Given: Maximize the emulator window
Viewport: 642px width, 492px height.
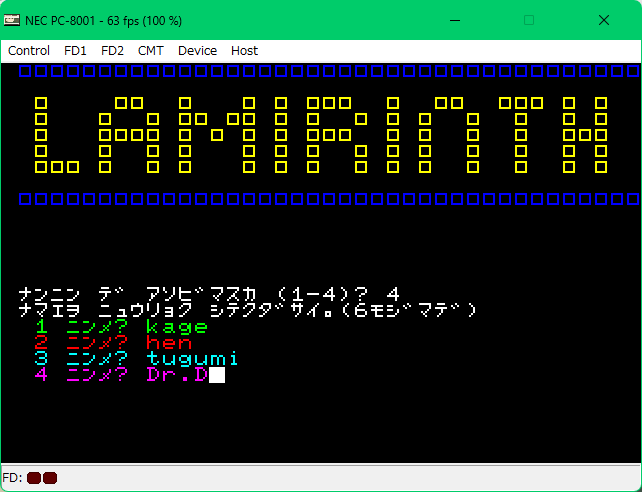Looking at the screenshot, I should tap(529, 20).
